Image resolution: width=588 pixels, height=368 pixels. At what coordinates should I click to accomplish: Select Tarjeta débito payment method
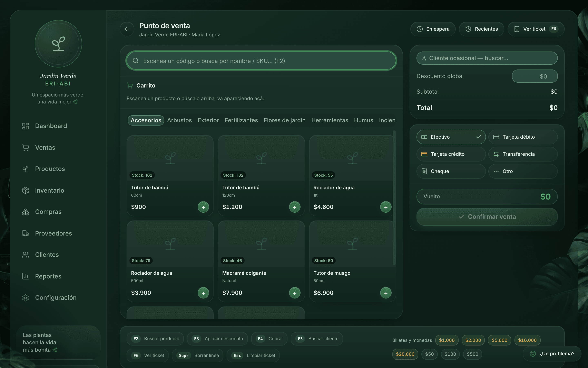[x=523, y=137]
